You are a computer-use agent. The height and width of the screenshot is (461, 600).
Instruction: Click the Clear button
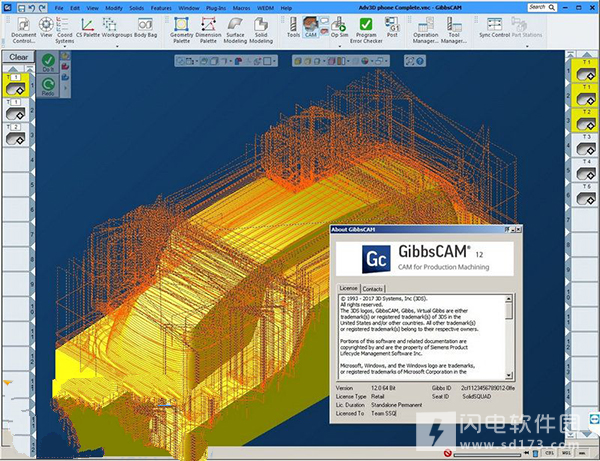[x=18, y=57]
